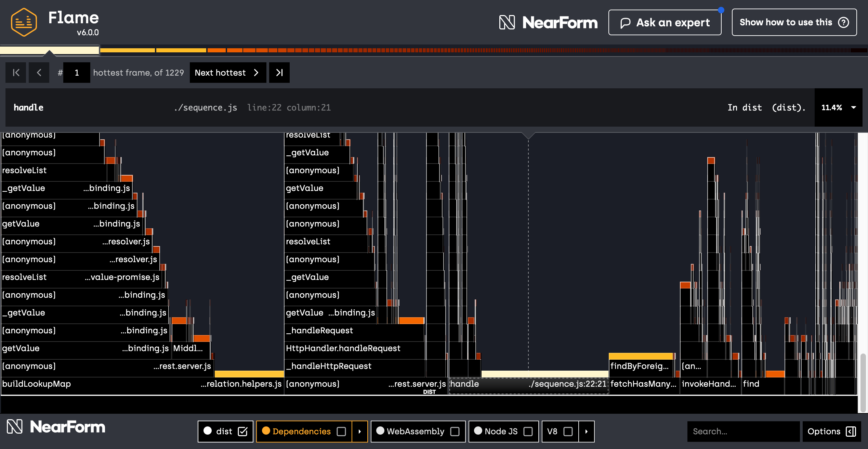Toggle the Node JS checkbox
The image size is (868, 449).
point(528,432)
